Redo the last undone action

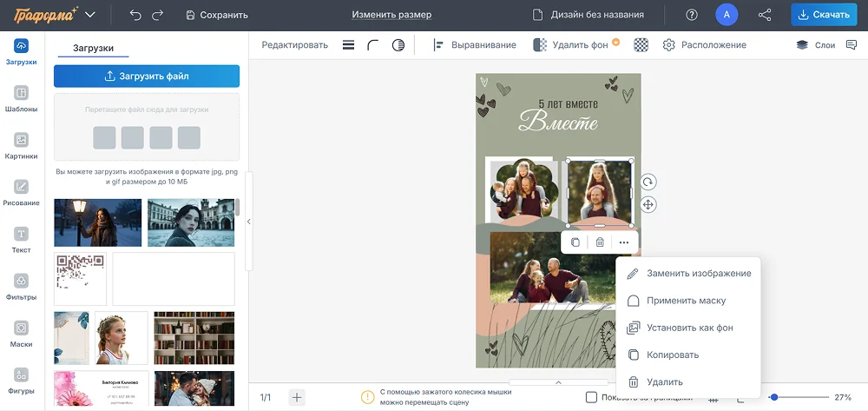coord(158,15)
